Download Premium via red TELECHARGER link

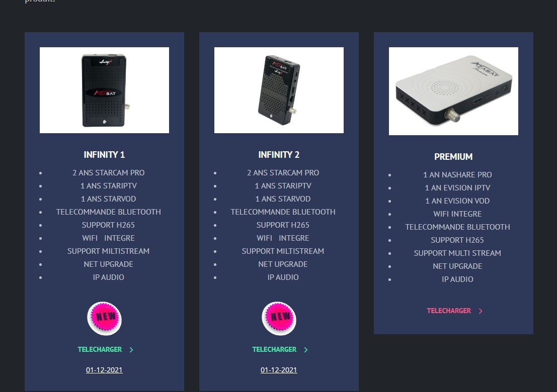[449, 311]
